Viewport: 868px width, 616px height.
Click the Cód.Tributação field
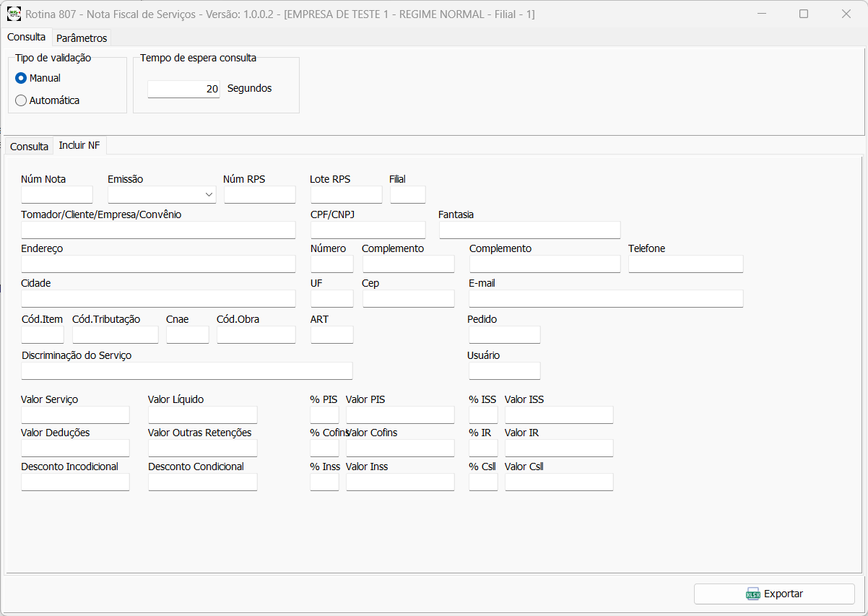click(115, 334)
